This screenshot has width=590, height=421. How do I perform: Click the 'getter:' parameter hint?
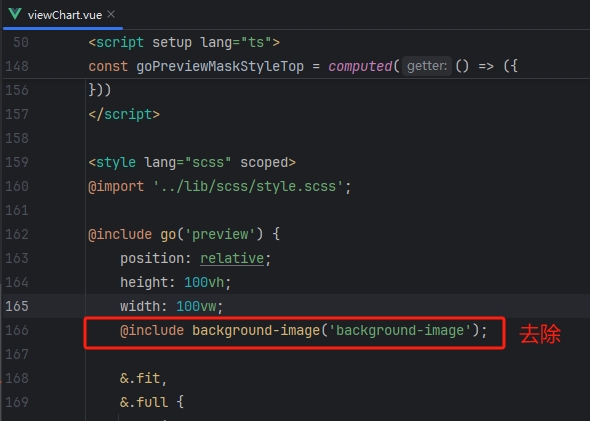427,66
